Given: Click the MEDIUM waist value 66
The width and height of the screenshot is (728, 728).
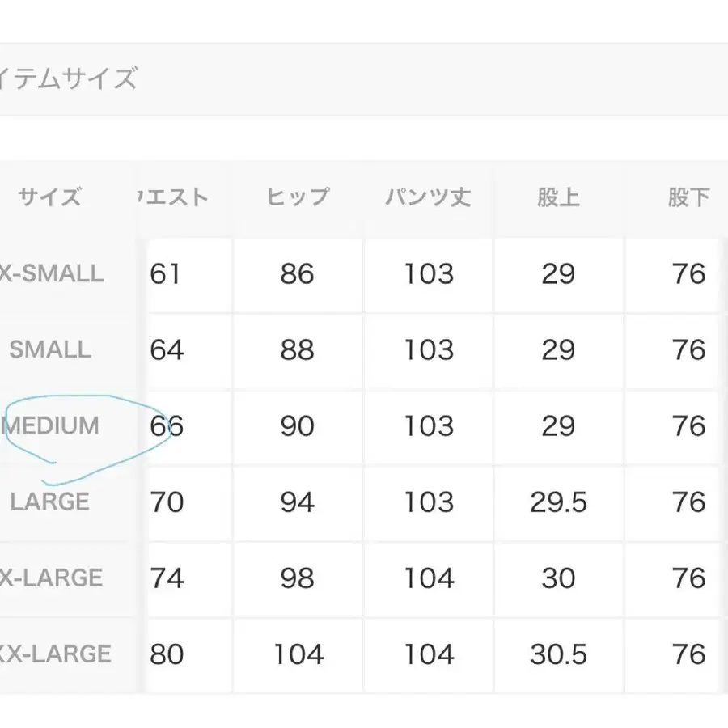Looking at the screenshot, I should (167, 426).
